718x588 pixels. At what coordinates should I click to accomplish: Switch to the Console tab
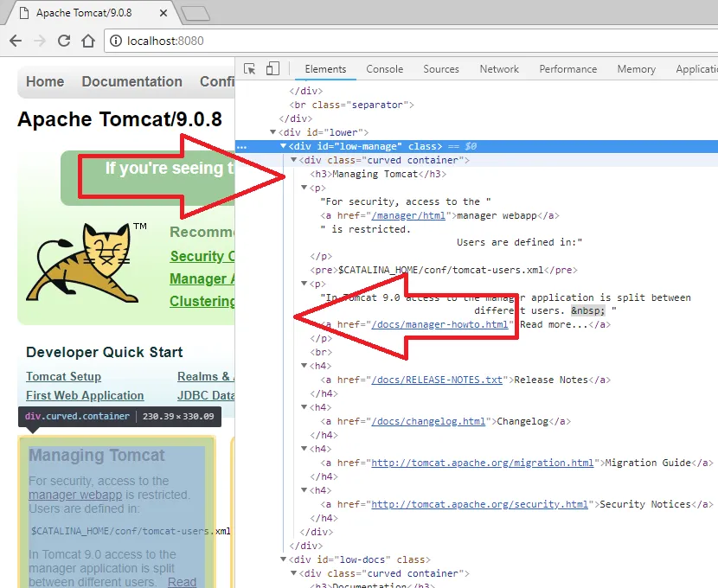385,69
